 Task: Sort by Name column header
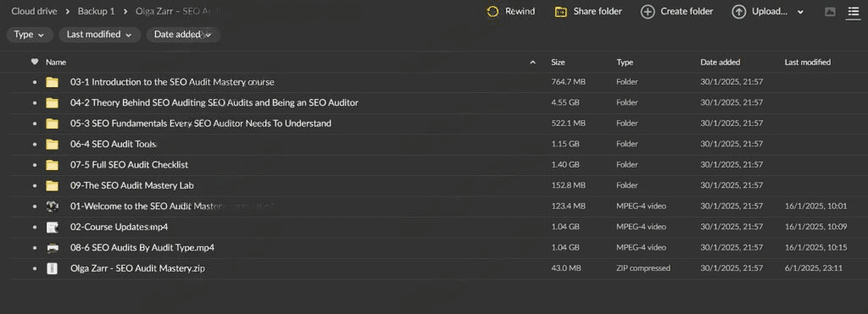(56, 63)
